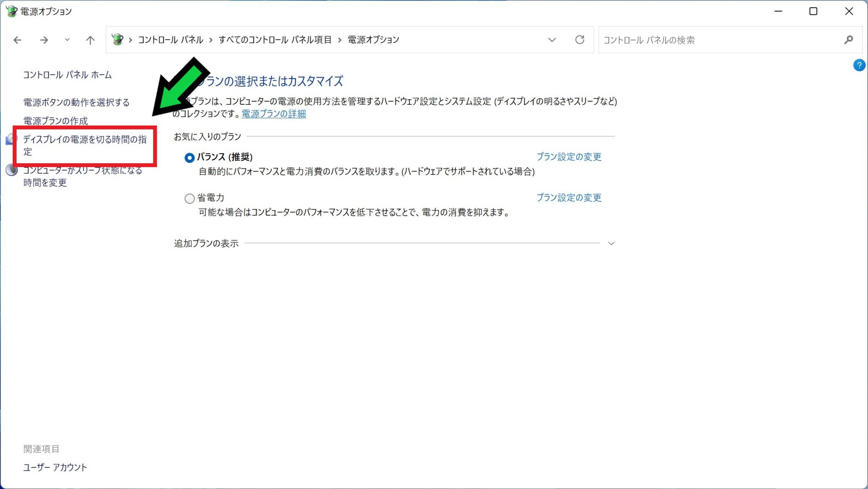Open the 電源プランの詳細 link
Viewport: 868px width, 489px height.
coord(273,114)
